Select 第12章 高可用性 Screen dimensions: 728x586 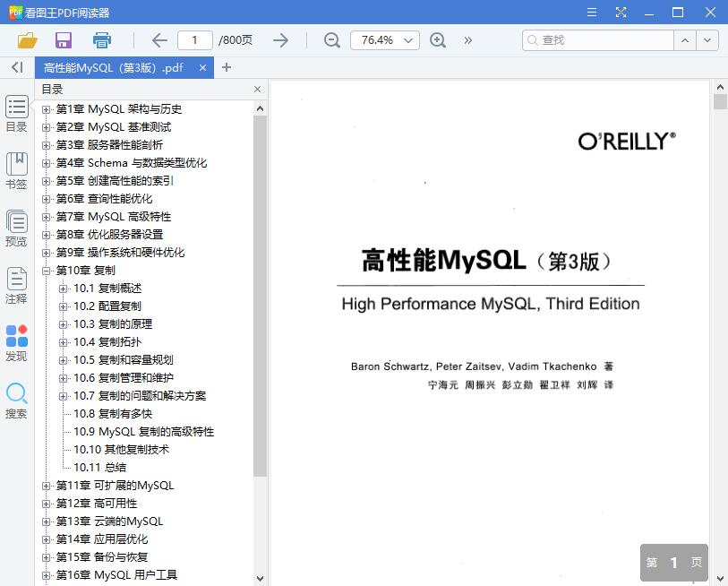[x=97, y=504]
